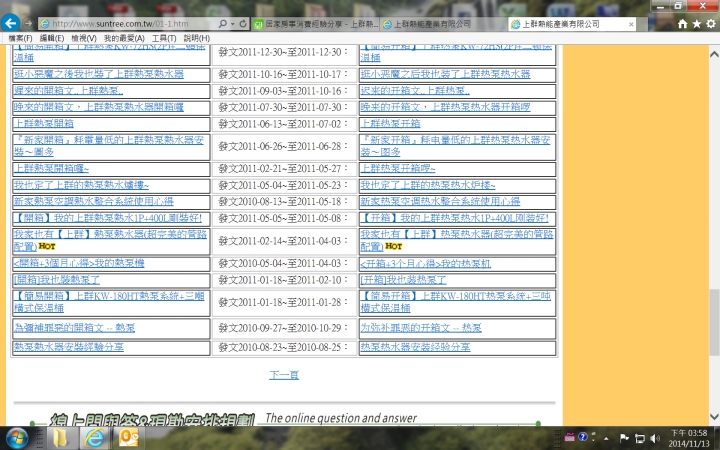Click the blue help question-mark tray icon
This screenshot has width=720, height=450.
(x=583, y=437)
